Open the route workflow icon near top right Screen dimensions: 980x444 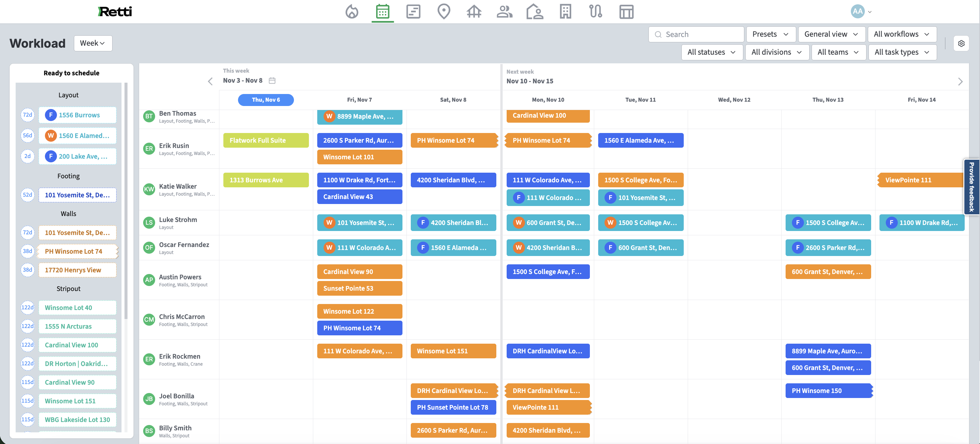tap(596, 11)
